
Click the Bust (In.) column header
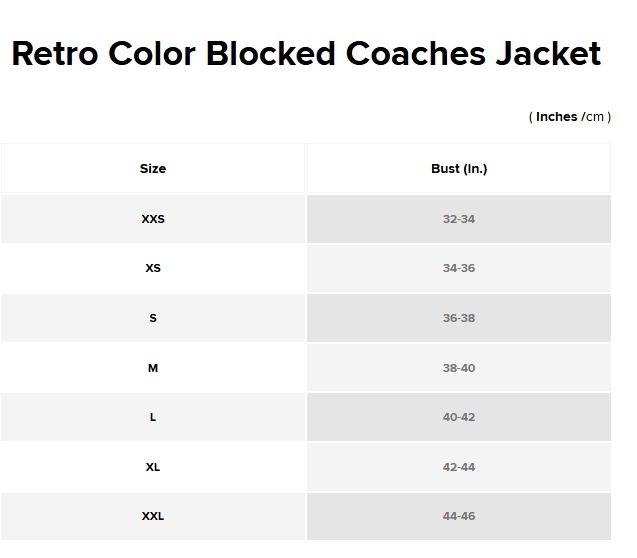(459, 169)
